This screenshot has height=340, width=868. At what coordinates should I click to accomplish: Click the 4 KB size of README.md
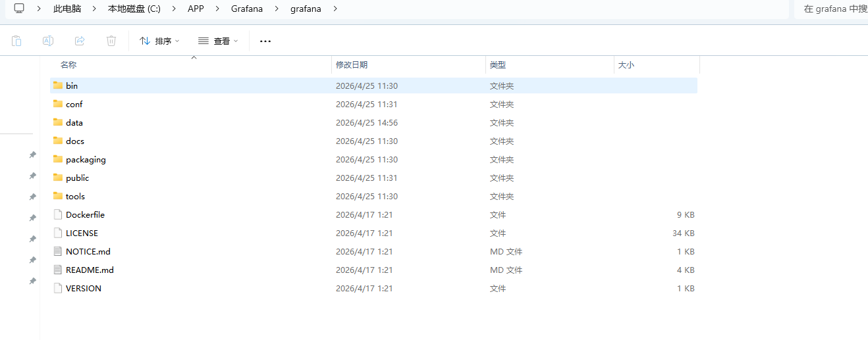[x=686, y=270]
